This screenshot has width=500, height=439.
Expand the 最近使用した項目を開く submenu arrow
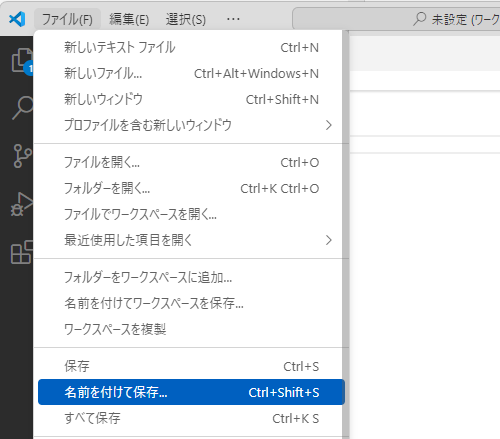328,240
